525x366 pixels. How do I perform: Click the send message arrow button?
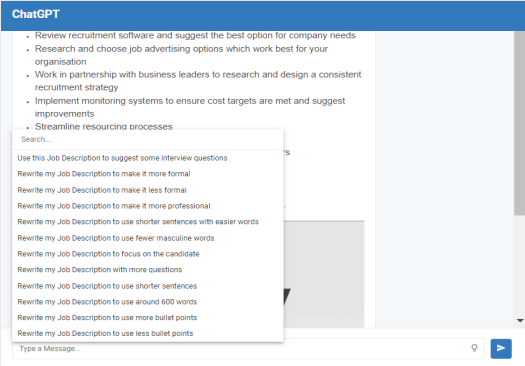501,348
